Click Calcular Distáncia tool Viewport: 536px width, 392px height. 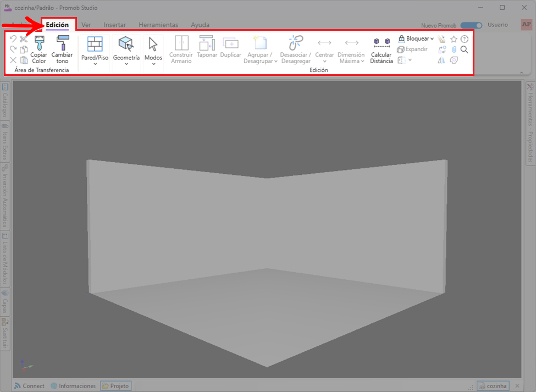coord(382,50)
